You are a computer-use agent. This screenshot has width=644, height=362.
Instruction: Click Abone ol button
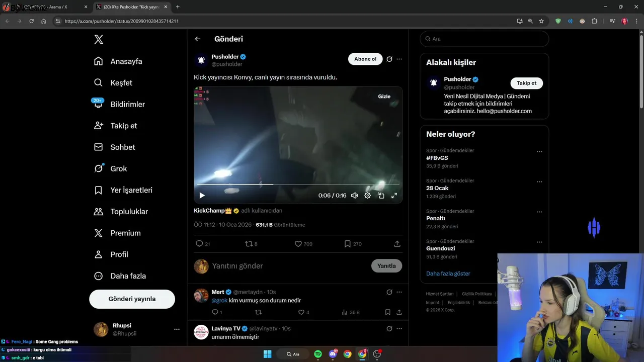point(365,59)
